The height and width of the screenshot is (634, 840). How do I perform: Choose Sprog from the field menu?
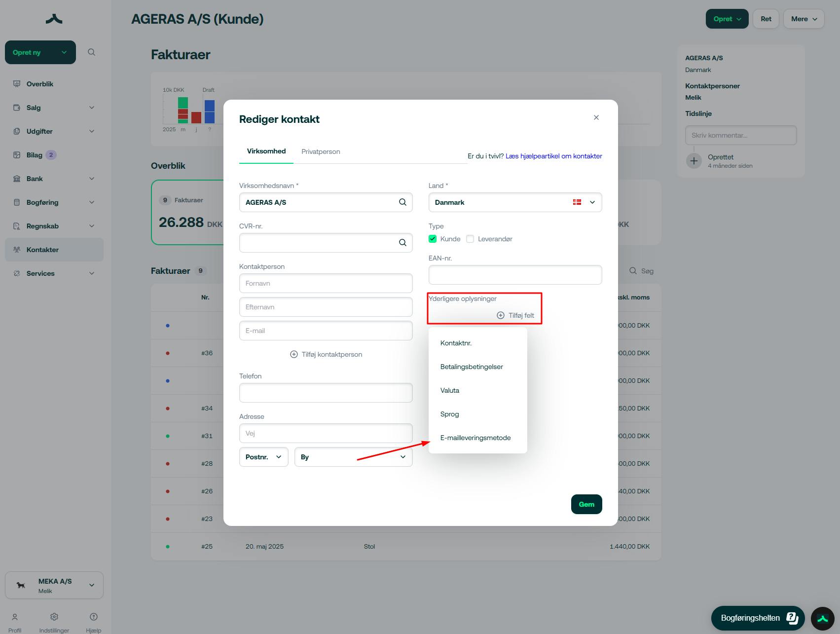coord(477,414)
